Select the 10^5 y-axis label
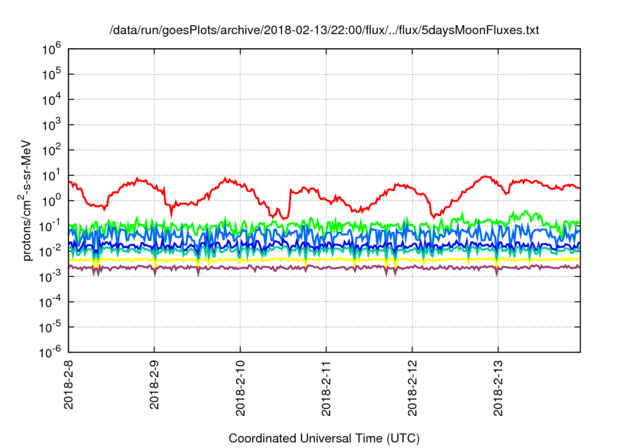This screenshot has width=640, height=448. click(x=52, y=75)
